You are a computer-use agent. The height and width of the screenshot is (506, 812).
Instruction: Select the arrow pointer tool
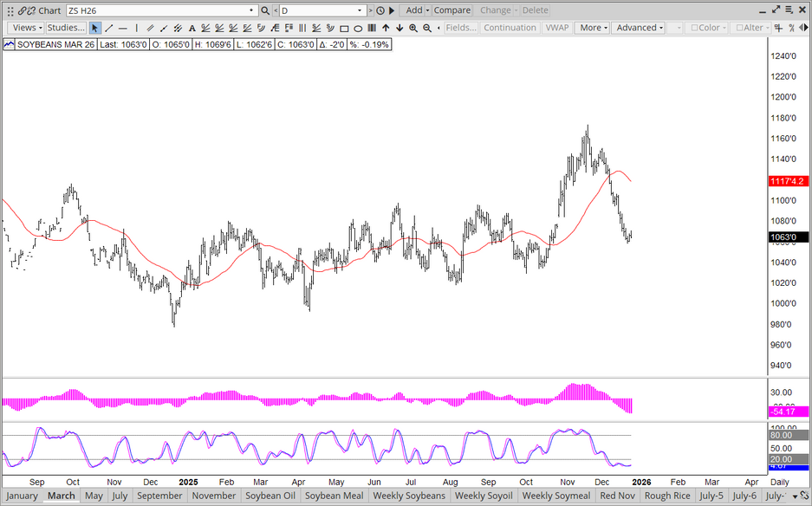tap(94, 28)
